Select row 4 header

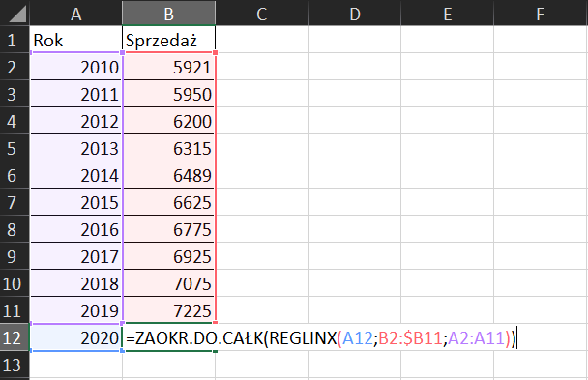(x=15, y=121)
